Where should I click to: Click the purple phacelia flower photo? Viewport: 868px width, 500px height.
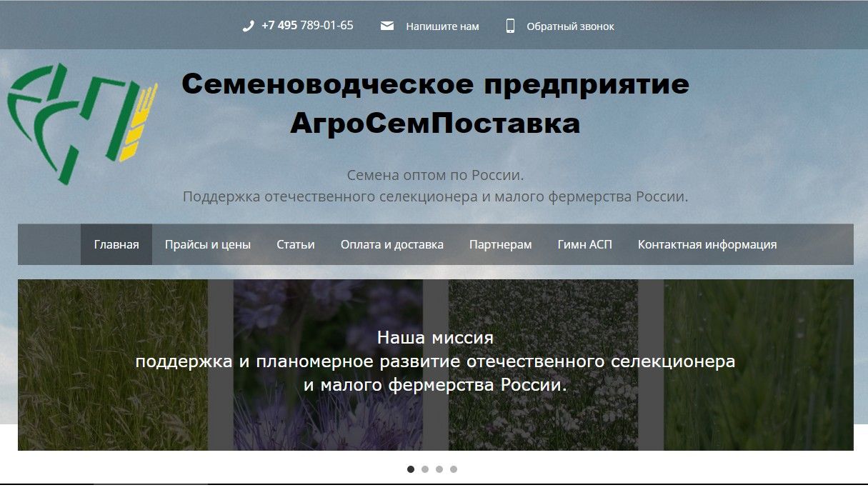(328, 365)
